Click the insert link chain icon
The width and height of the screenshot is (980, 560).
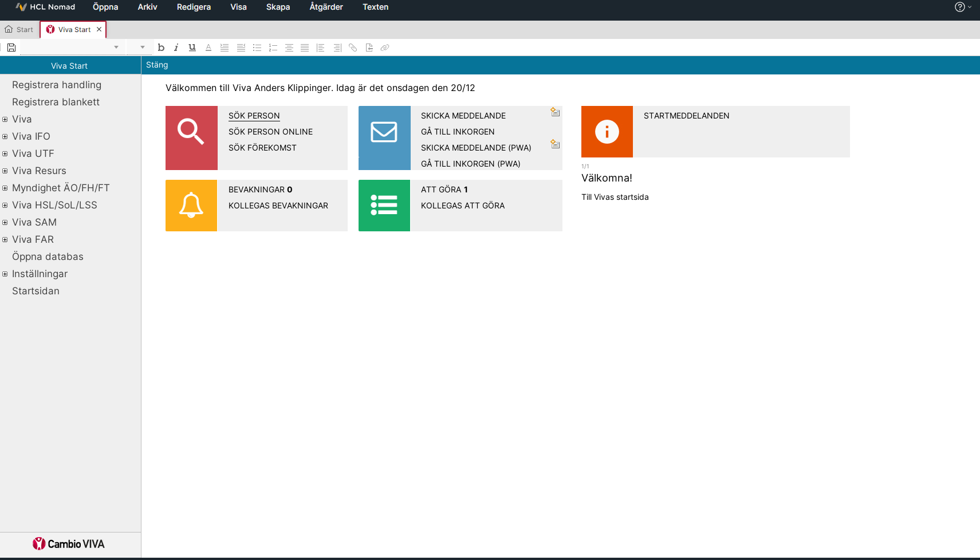385,48
